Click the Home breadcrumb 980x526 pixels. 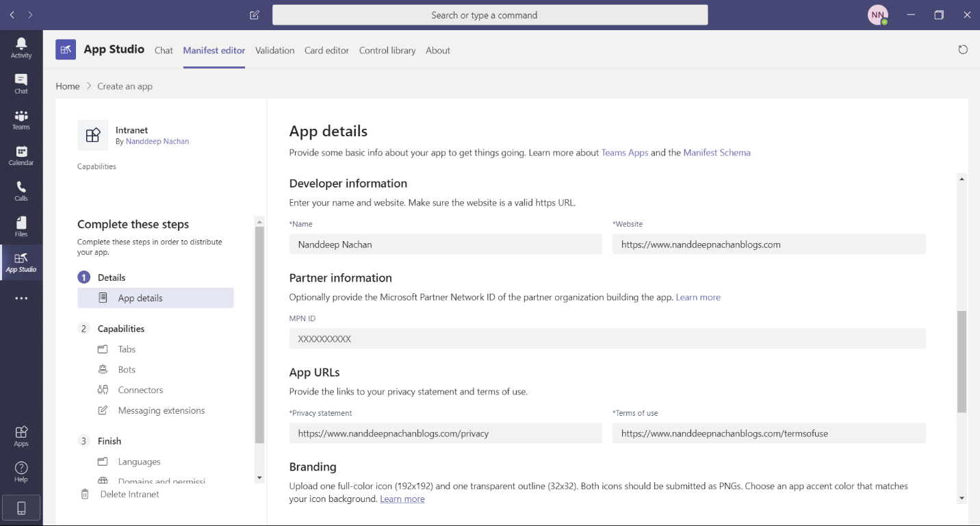click(x=68, y=86)
